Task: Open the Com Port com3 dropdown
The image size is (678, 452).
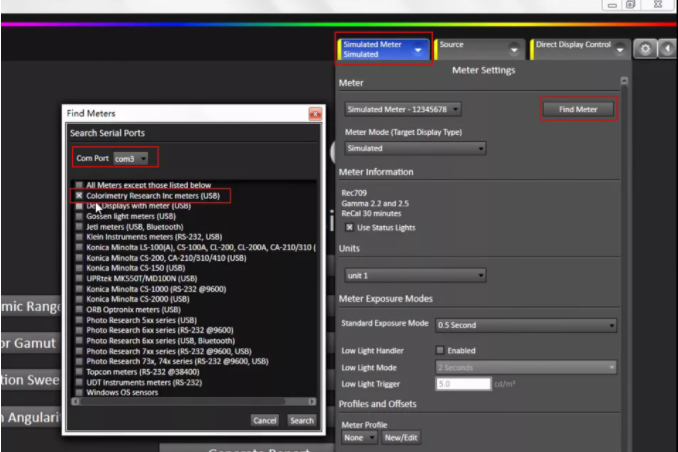Action: coord(131,159)
